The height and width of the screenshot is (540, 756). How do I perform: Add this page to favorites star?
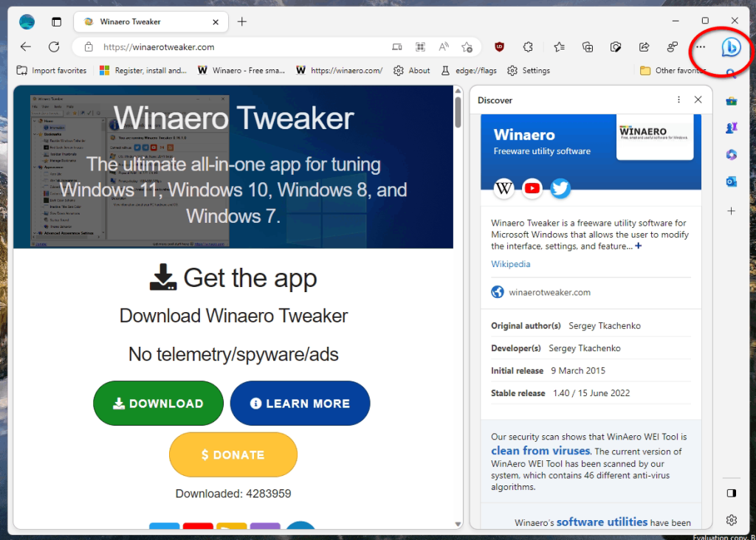[467, 46]
